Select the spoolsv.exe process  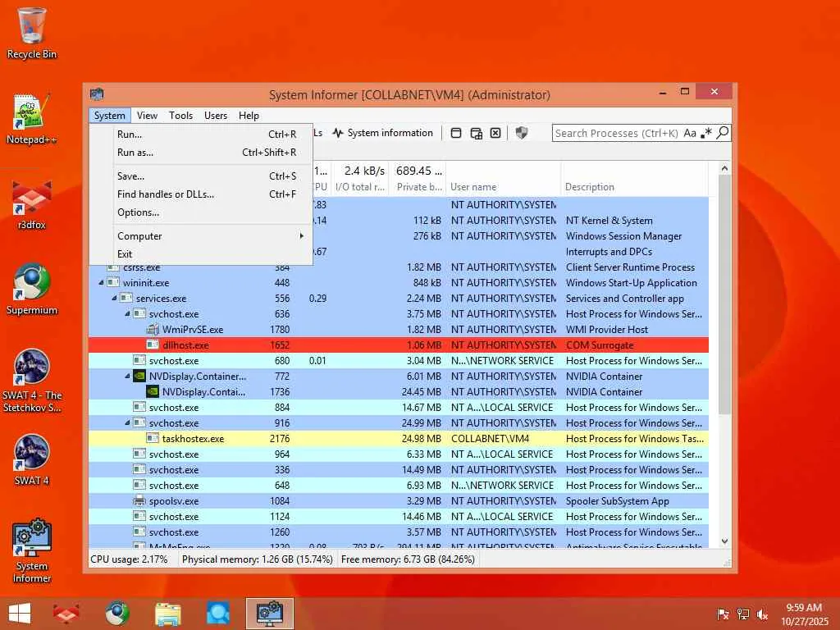point(399,501)
